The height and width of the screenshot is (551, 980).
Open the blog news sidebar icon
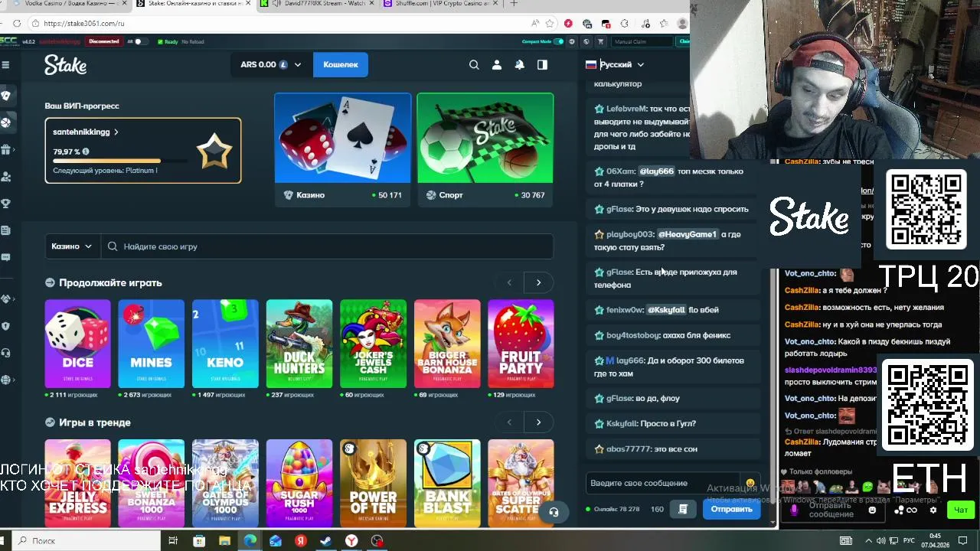point(6,230)
